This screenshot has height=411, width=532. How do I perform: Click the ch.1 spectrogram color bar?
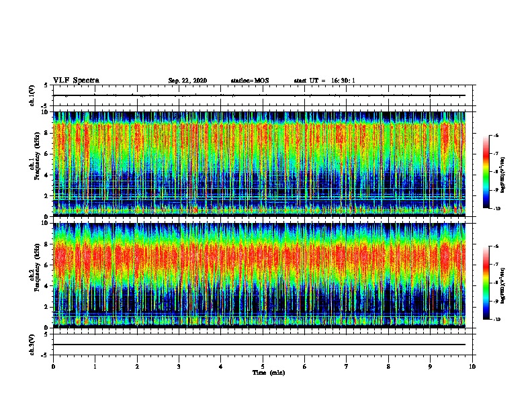(486, 172)
